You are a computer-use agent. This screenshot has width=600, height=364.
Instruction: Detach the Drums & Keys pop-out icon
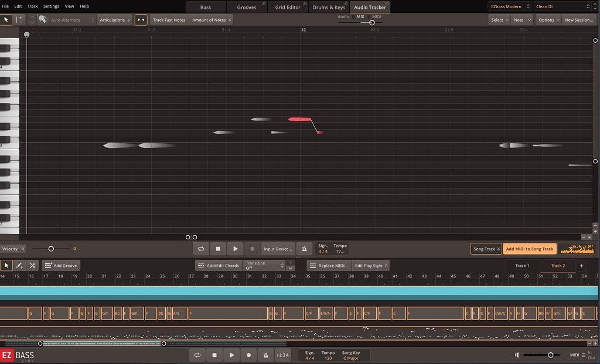[x=346, y=4]
